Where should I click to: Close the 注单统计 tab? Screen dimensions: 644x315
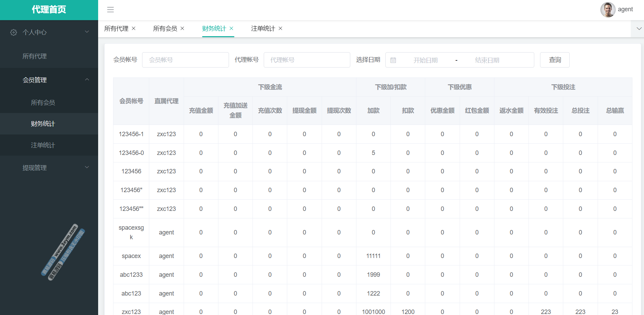(280, 28)
